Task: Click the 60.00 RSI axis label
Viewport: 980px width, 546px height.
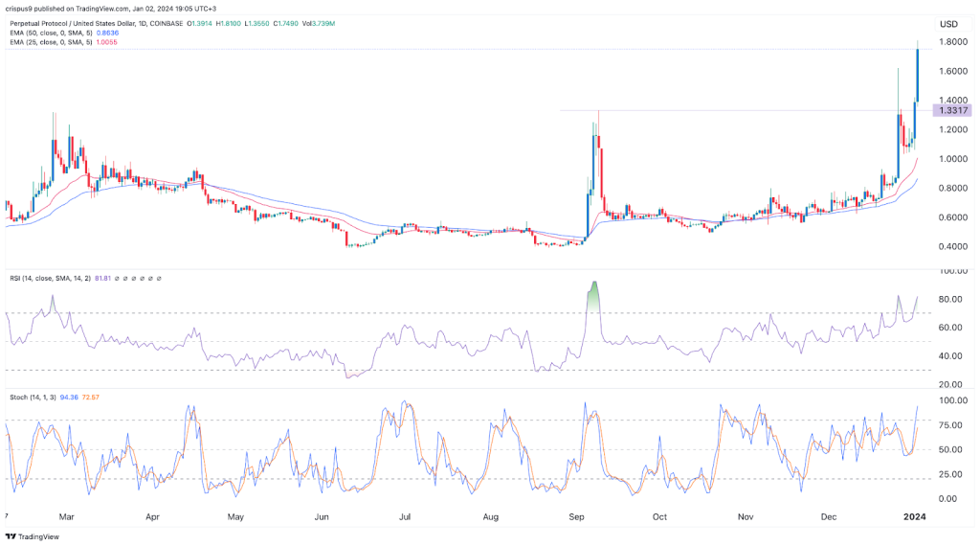Action: (x=950, y=328)
